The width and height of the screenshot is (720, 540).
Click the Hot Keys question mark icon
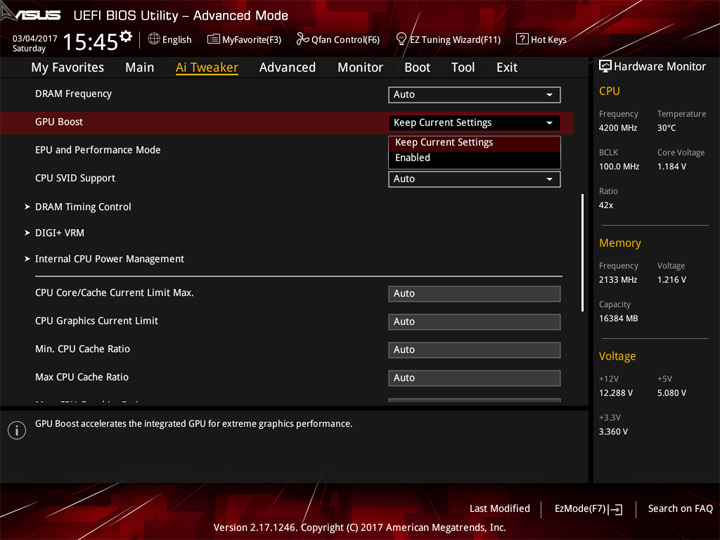[x=522, y=39]
